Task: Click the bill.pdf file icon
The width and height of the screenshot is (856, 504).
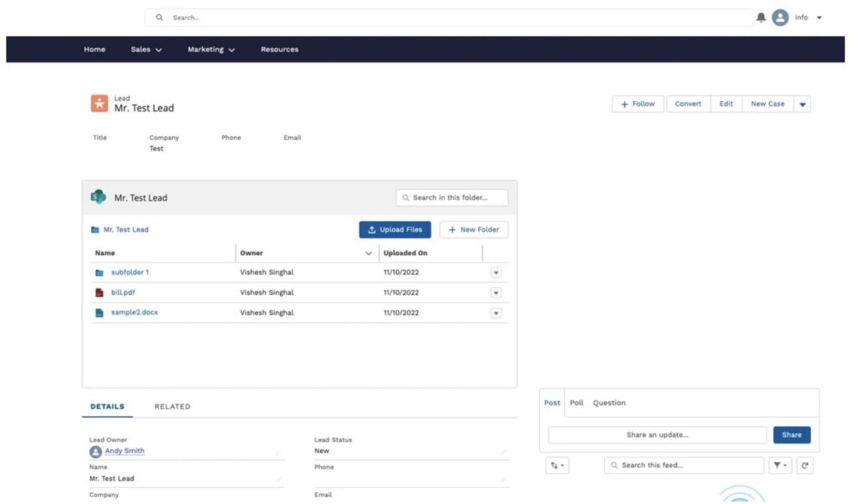Action: (99, 293)
